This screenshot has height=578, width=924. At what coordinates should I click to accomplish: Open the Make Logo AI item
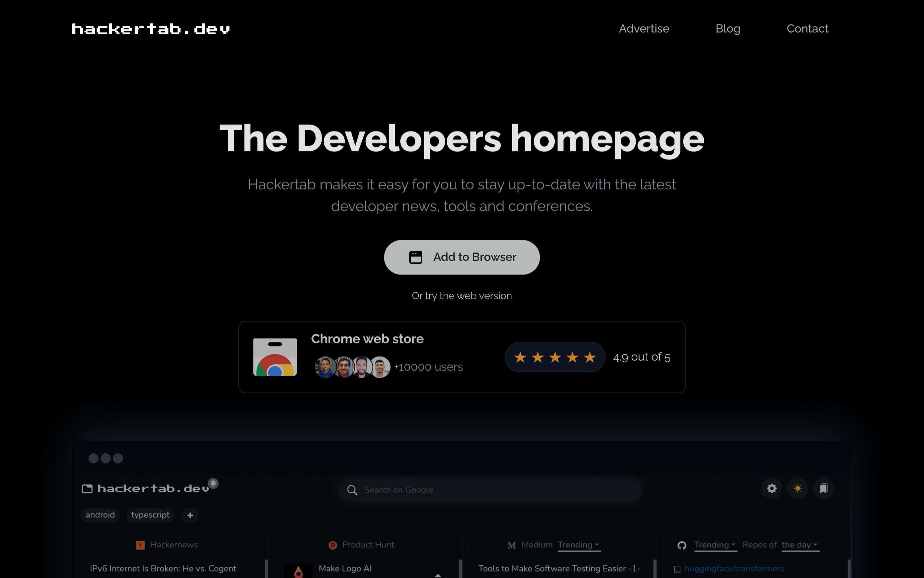[x=345, y=569]
